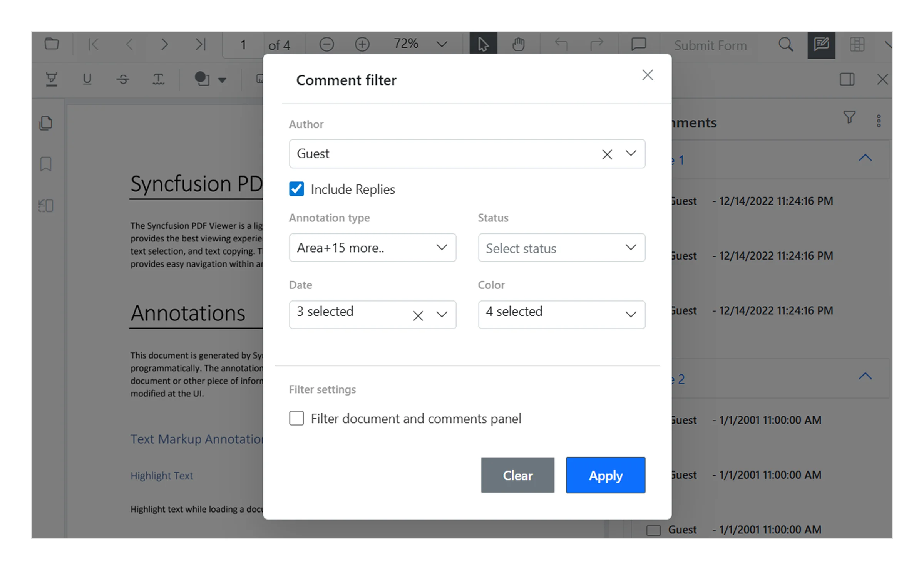This screenshot has width=924, height=570.
Task: Select the strikethrough text tool
Action: (x=123, y=79)
